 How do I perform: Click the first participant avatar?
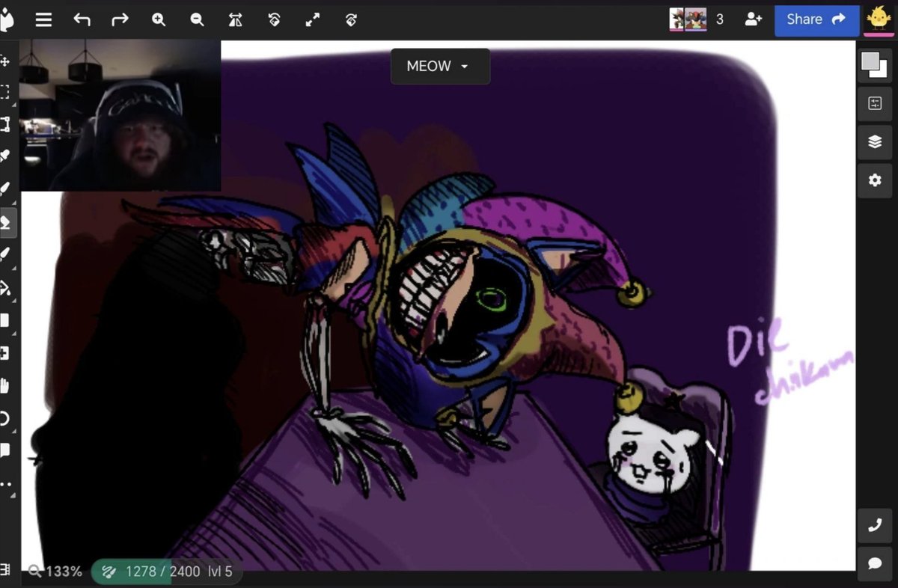click(x=677, y=19)
